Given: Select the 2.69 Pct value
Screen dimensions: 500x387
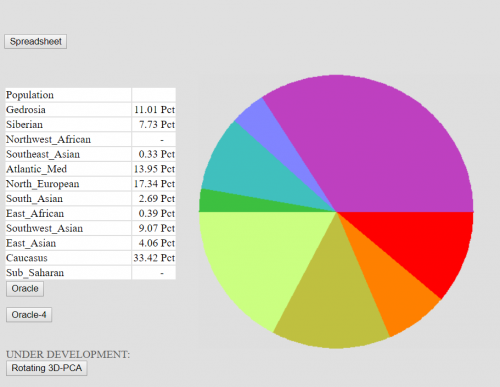Looking at the screenshot, I should 157,199.
